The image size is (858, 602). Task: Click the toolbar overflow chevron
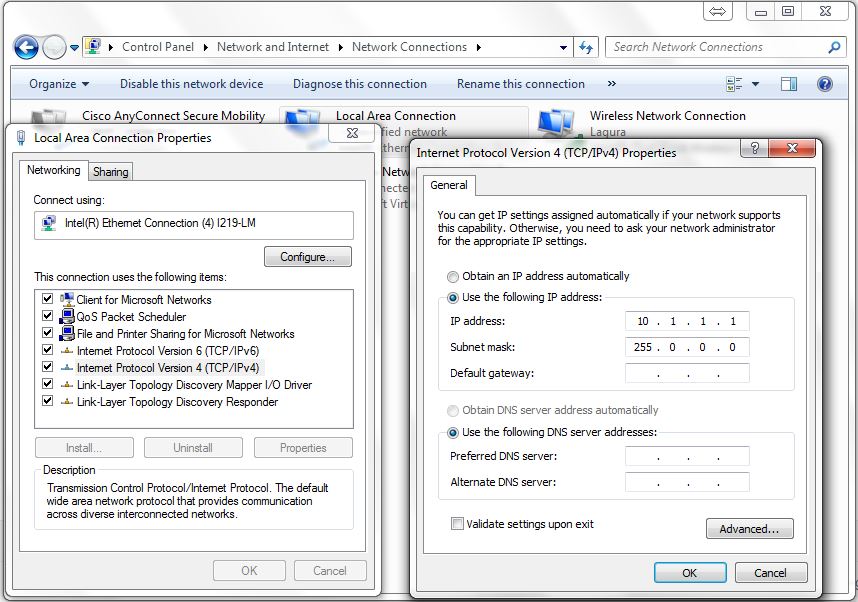click(612, 83)
